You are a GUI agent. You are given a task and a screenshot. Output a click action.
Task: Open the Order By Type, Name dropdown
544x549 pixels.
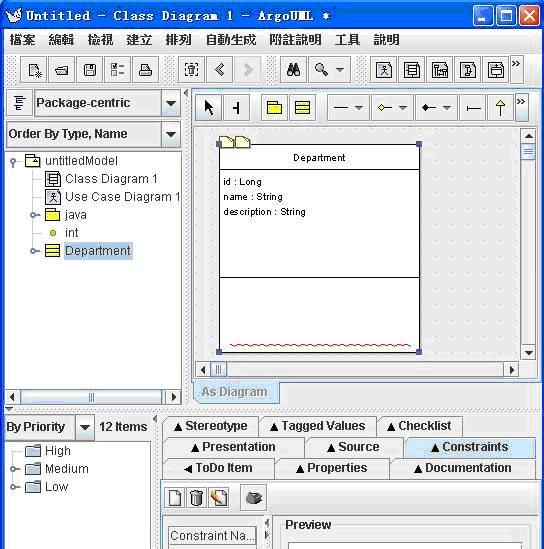(x=171, y=134)
